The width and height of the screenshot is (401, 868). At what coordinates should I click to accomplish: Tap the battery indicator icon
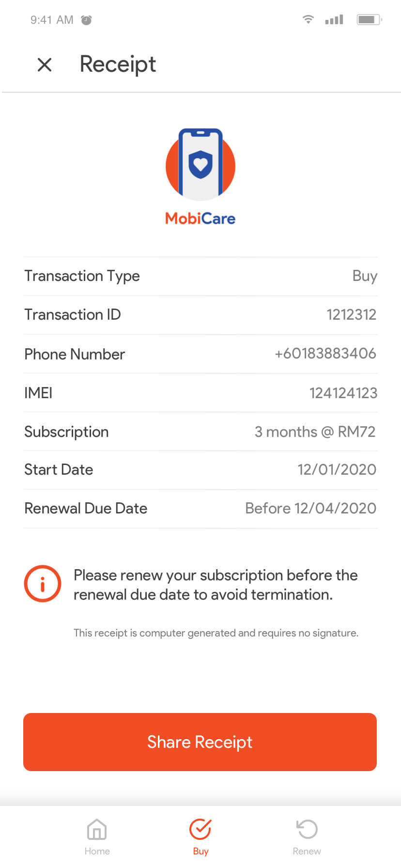tap(370, 19)
